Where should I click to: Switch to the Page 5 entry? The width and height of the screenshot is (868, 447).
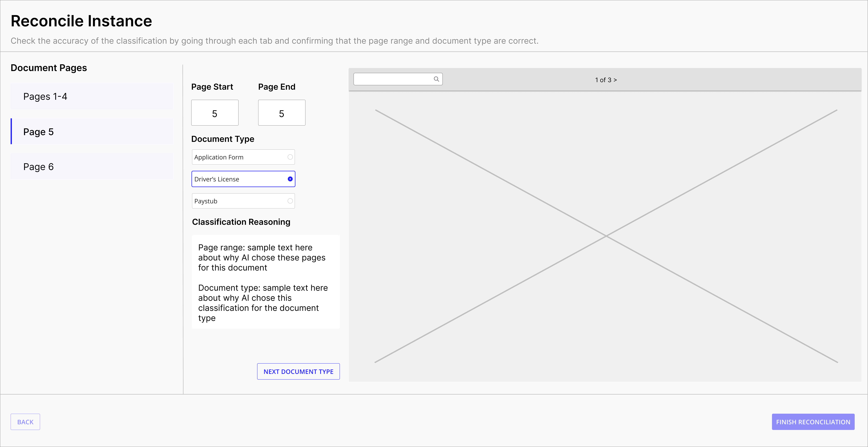pyautogui.click(x=92, y=132)
